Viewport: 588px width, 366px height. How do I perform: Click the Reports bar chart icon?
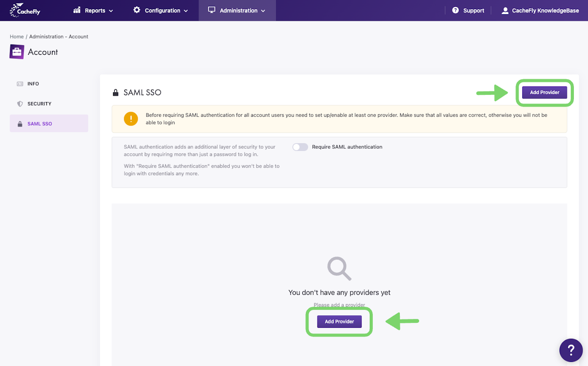click(x=77, y=10)
